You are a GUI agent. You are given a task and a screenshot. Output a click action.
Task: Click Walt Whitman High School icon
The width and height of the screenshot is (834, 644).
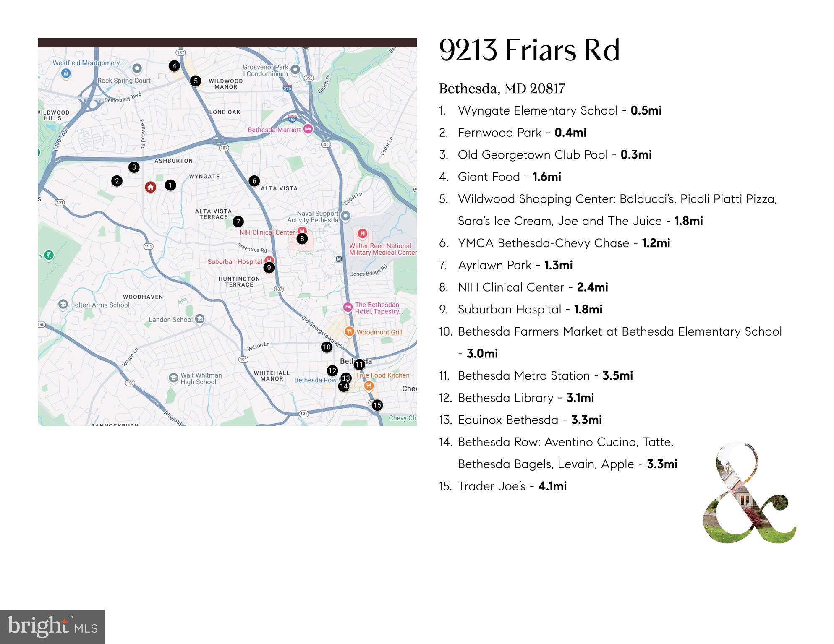coord(173,378)
